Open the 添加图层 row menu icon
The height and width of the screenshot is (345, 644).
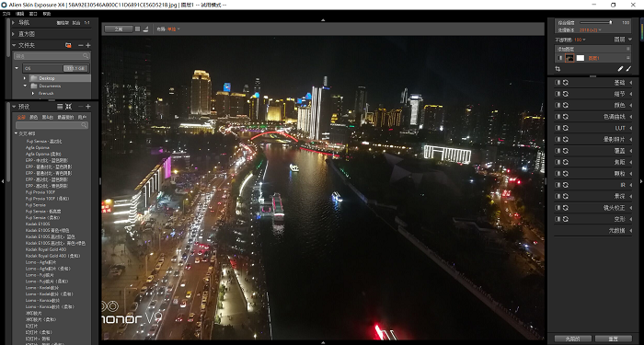point(627,49)
